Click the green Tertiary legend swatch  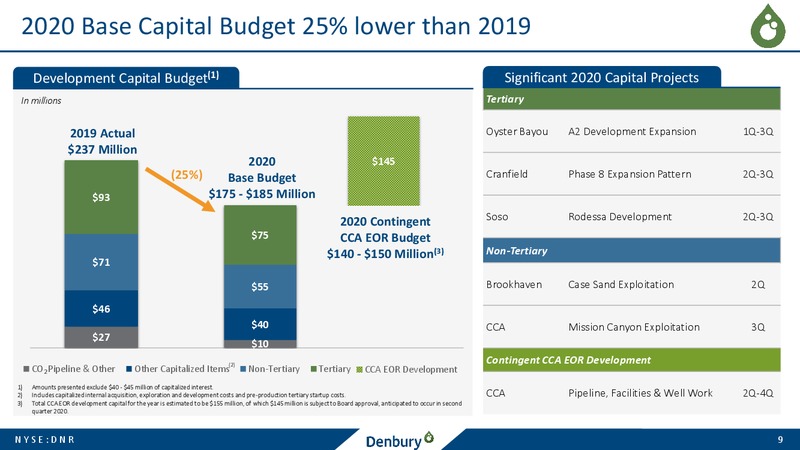click(314, 369)
